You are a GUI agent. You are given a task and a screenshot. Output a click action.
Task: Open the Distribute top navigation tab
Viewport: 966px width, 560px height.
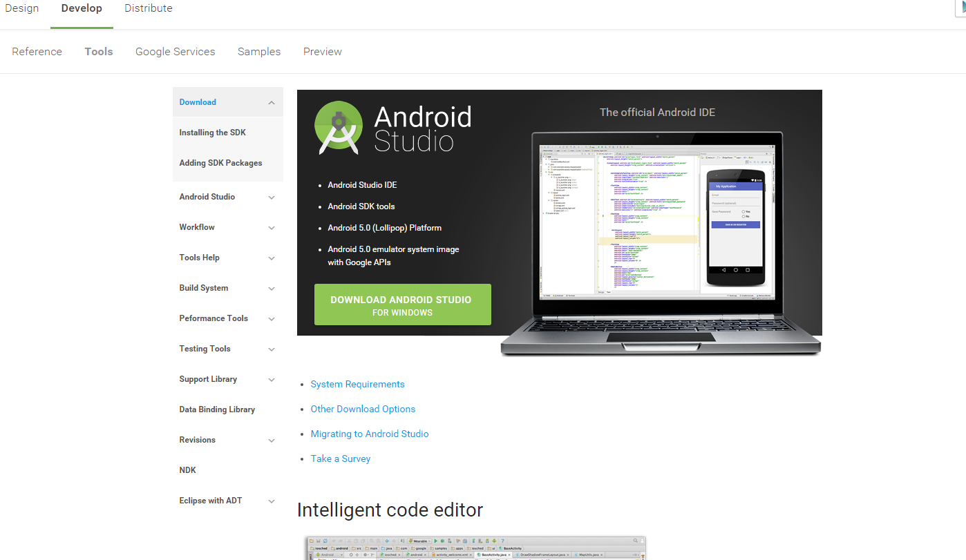(149, 8)
